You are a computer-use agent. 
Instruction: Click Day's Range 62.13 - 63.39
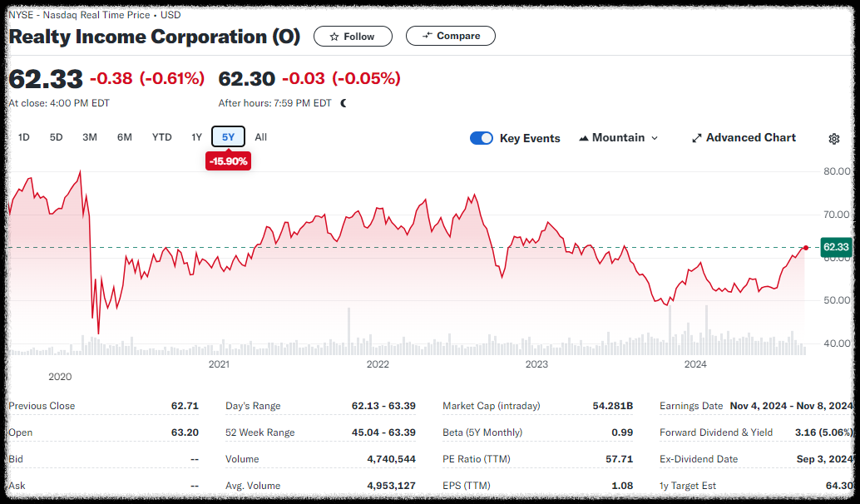pyautogui.click(x=383, y=406)
